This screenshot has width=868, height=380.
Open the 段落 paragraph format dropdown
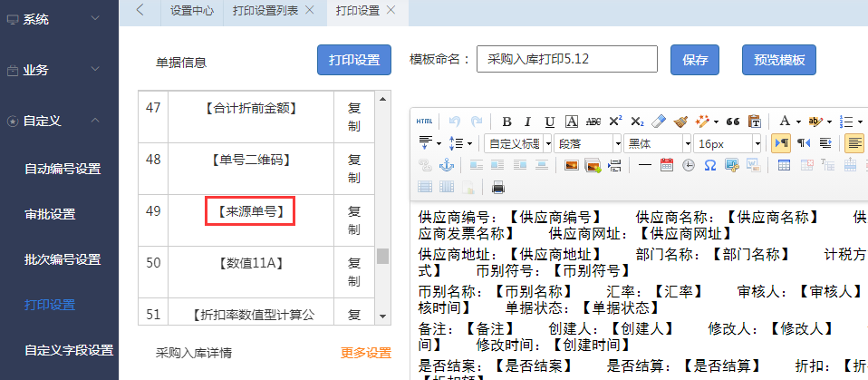pos(588,143)
